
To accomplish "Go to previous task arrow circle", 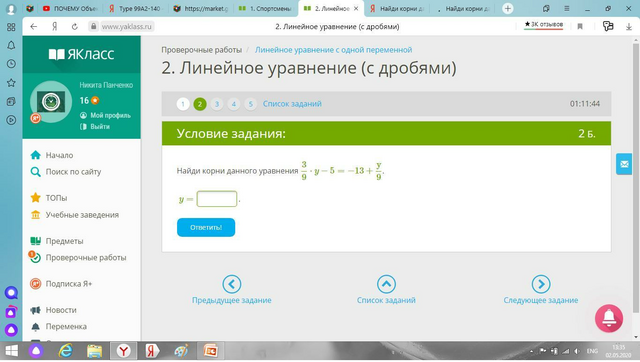I will click(232, 284).
